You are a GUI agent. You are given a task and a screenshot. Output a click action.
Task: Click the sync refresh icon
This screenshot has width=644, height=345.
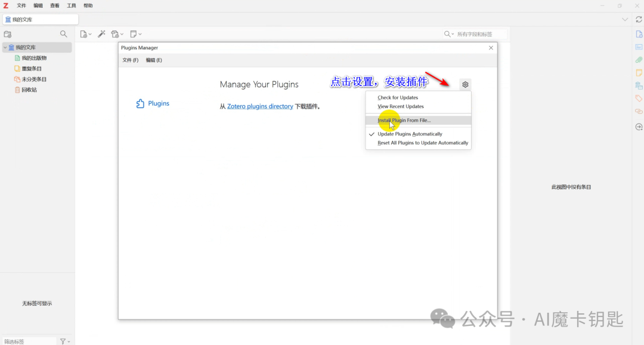(639, 19)
